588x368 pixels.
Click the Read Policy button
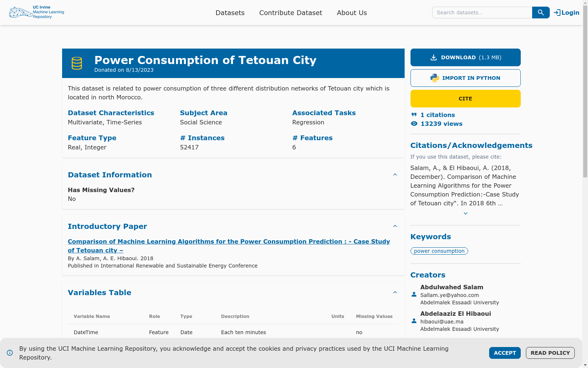550,353
